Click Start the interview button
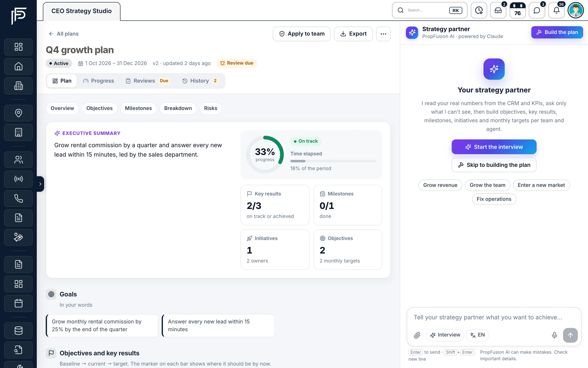Screen dimensions: 588x368 (x=494, y=147)
